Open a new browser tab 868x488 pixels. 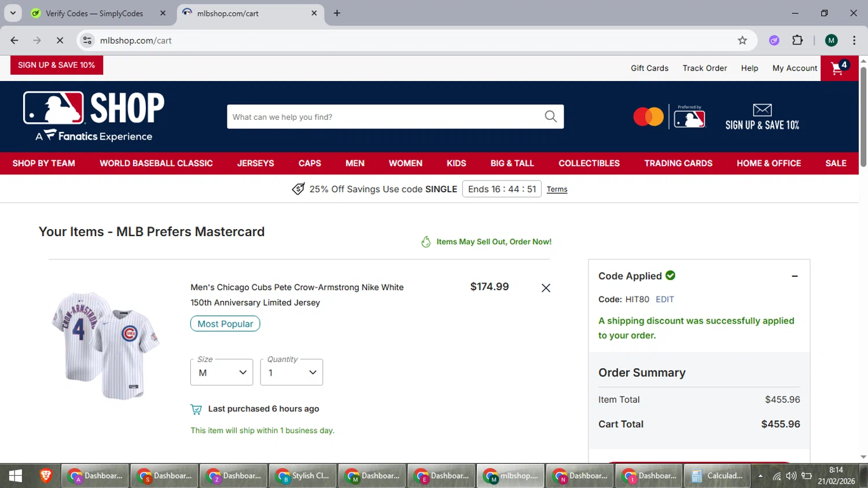coord(337,13)
